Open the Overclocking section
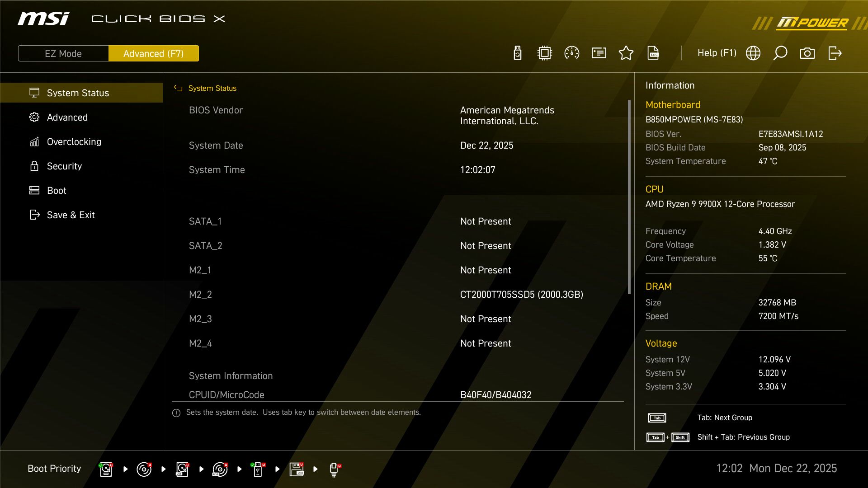 pos(74,141)
